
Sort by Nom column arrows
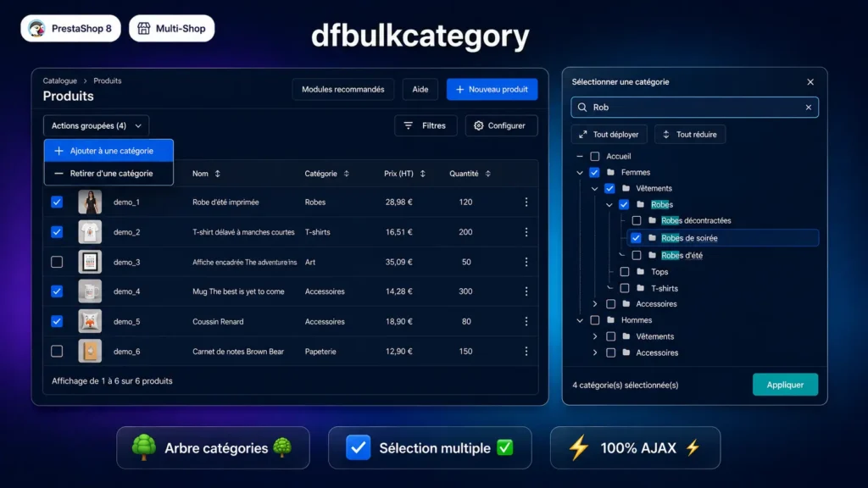tap(218, 174)
